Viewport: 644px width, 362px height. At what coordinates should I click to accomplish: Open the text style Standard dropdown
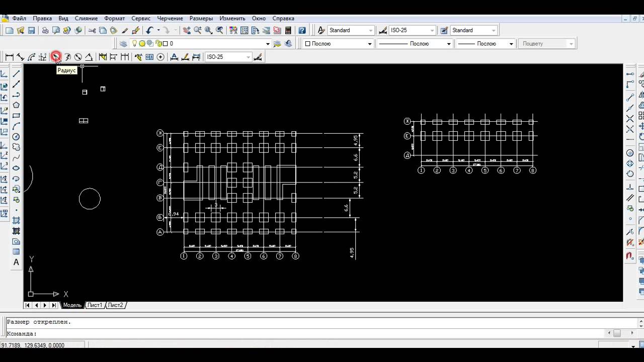tap(371, 30)
